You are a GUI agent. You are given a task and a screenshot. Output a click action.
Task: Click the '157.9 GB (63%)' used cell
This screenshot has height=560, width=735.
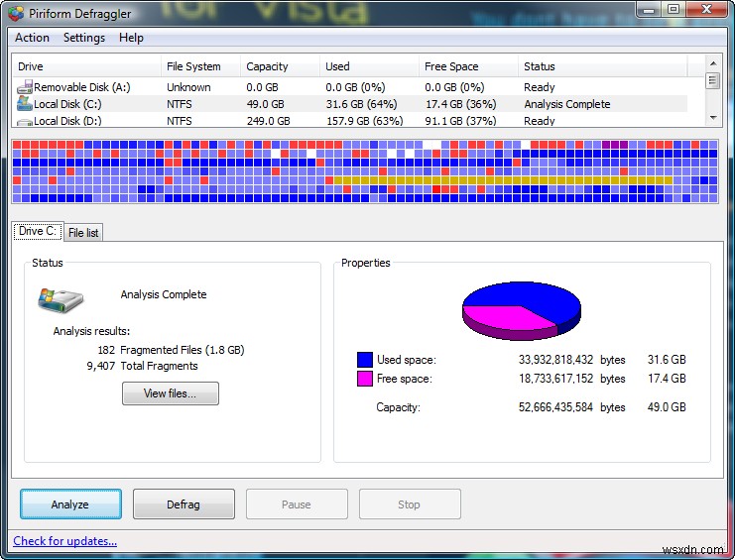pos(365,121)
